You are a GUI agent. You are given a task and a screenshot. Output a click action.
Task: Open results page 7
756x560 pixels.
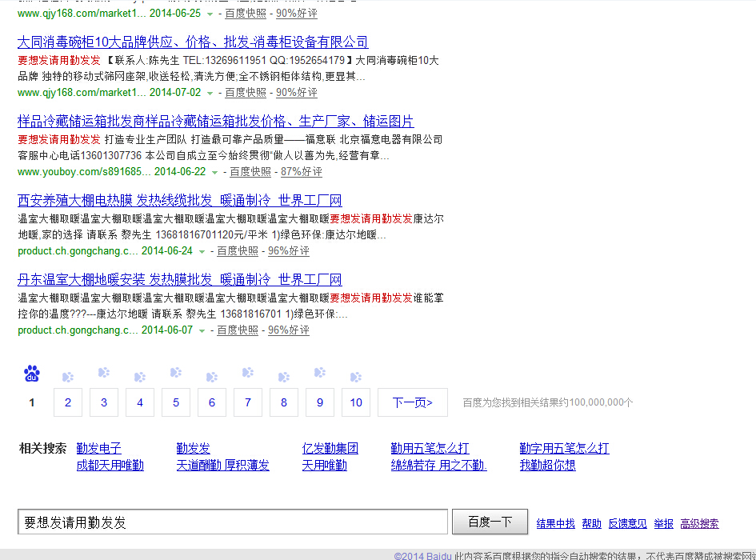tap(248, 402)
